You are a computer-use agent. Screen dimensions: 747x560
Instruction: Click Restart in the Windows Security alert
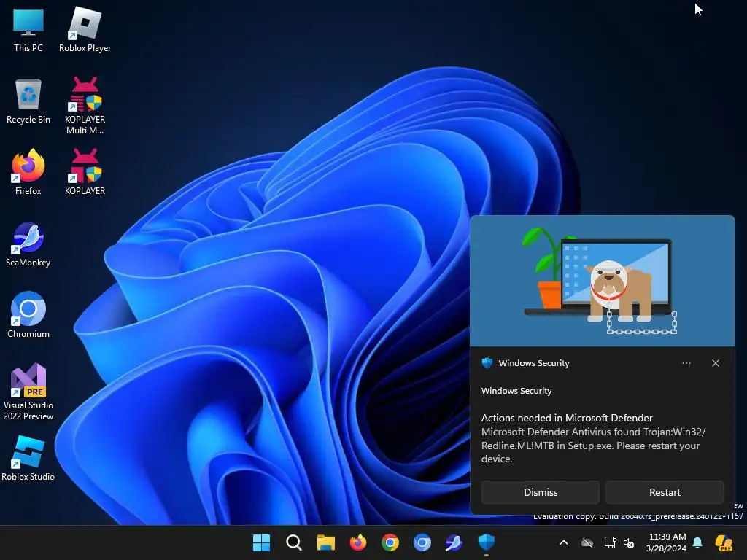(665, 492)
